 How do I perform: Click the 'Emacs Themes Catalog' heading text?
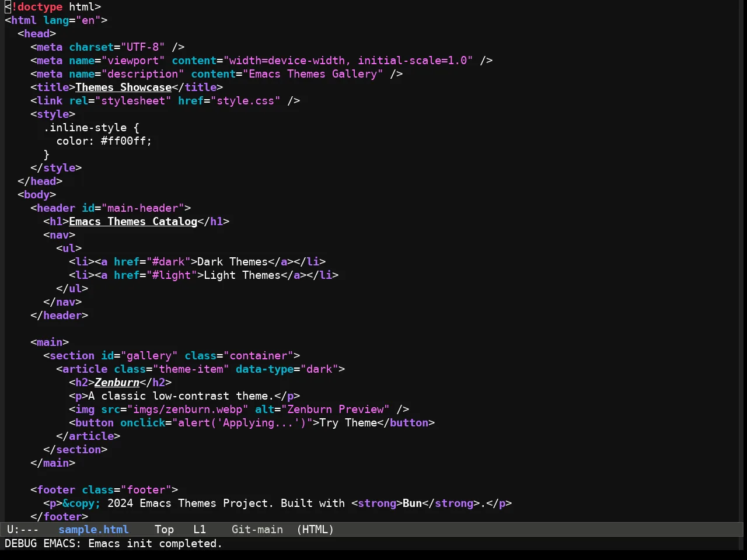point(133,222)
